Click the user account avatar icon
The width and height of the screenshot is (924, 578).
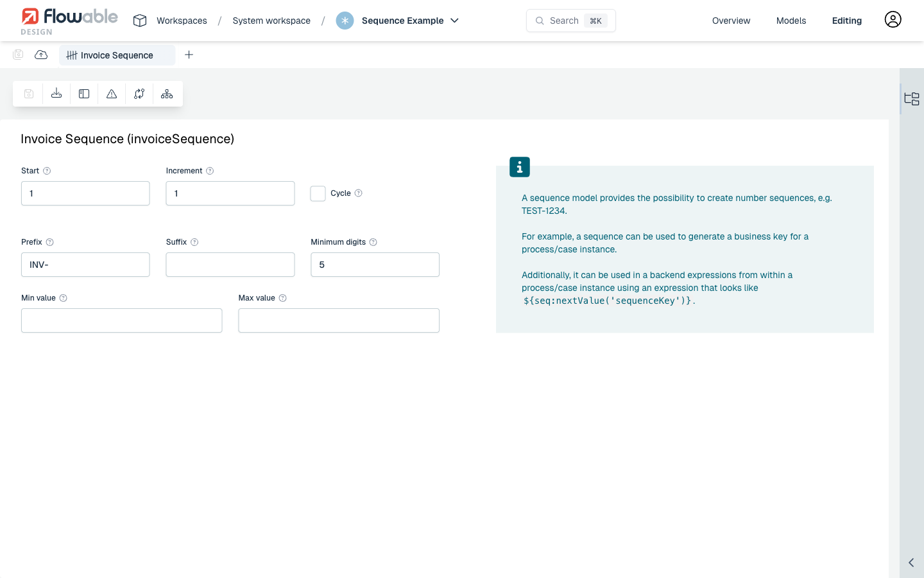(x=893, y=19)
